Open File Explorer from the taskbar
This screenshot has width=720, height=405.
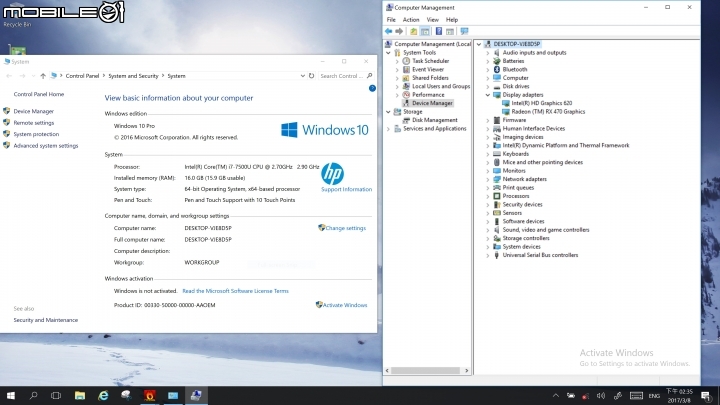pos(80,395)
